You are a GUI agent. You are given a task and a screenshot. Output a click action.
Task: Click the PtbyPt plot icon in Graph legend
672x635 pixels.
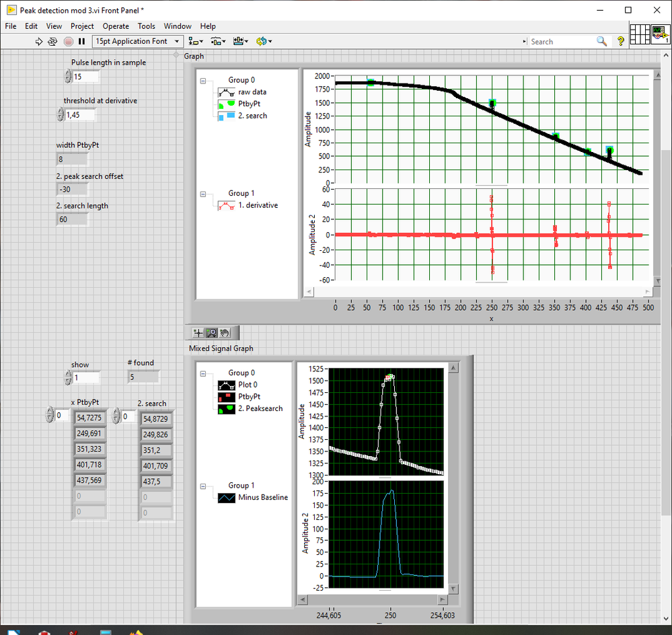pyautogui.click(x=226, y=104)
